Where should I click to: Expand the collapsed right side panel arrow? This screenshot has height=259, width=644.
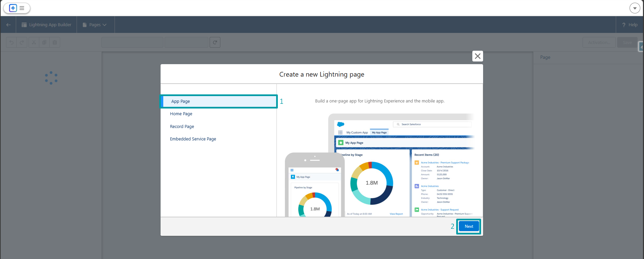tap(641, 47)
